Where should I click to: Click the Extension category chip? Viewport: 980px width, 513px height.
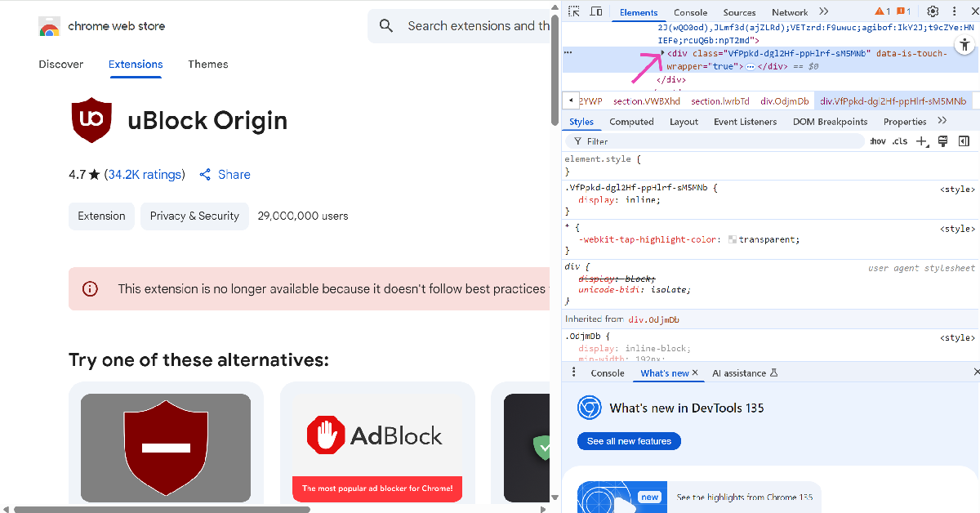(x=101, y=216)
